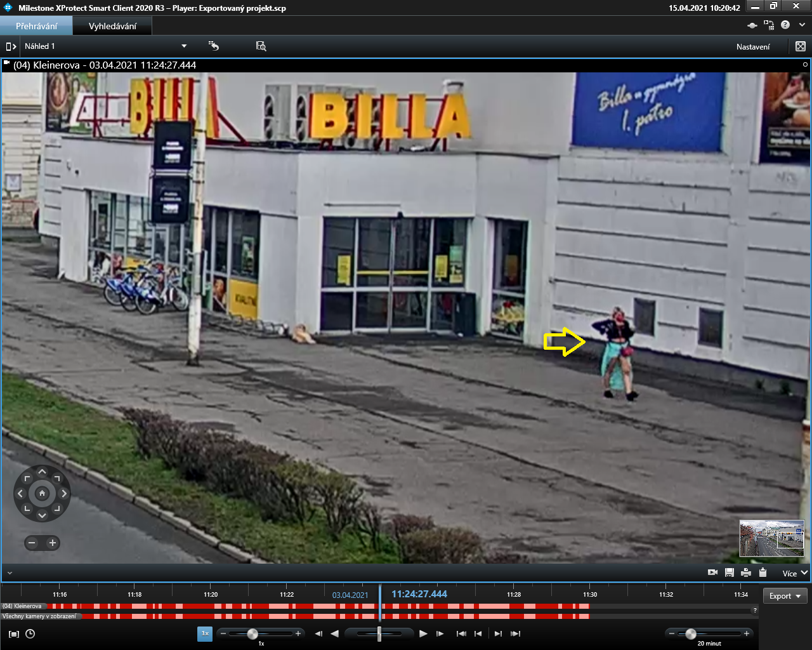Toggle time selection mode icon
Image resolution: width=812 pixels, height=650 pixels.
[x=14, y=633]
